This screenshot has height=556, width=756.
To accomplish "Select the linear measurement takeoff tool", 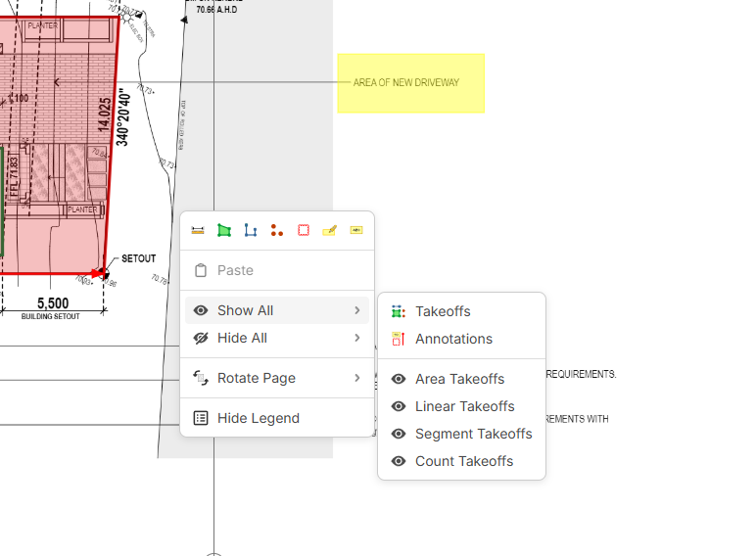I will tap(198, 231).
